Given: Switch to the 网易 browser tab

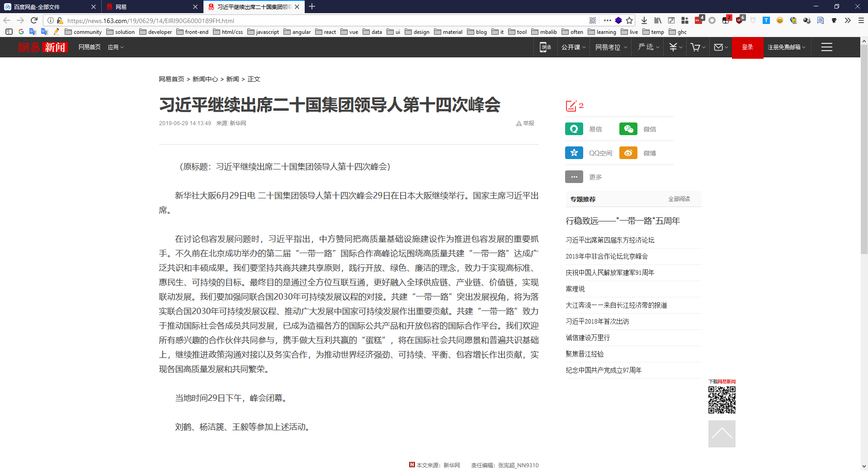Looking at the screenshot, I should [x=147, y=7].
